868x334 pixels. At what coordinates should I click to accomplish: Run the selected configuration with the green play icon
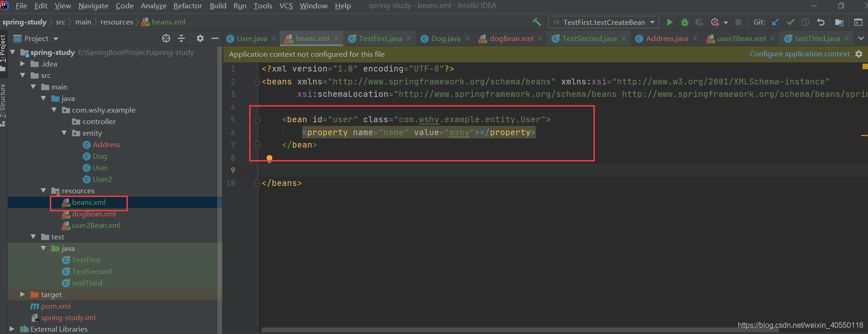point(670,22)
